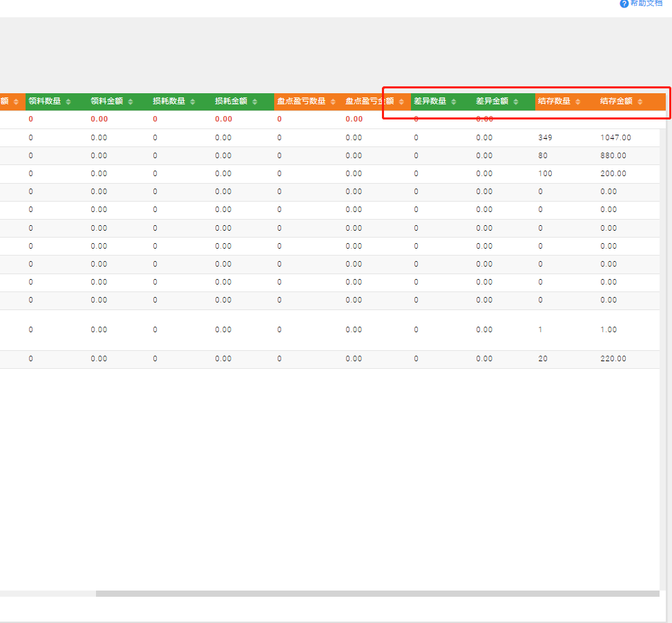Toggle the sort arrows on 损耗金额

pos(255,102)
